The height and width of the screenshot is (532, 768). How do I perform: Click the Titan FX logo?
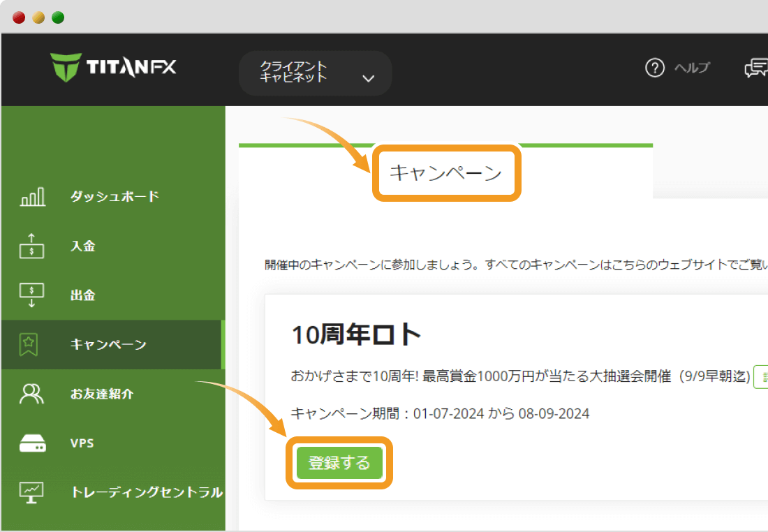click(x=113, y=67)
